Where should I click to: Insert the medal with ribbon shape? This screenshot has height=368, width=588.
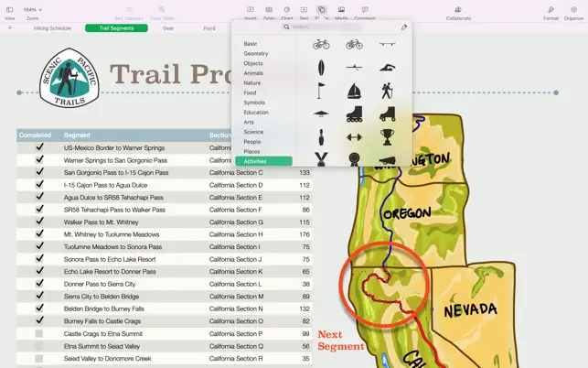click(321, 159)
